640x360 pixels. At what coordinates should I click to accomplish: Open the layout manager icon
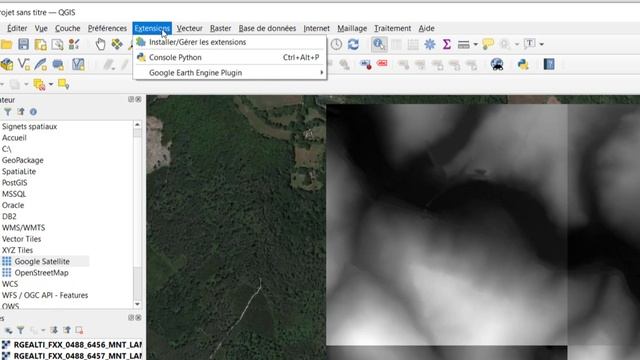point(57,44)
